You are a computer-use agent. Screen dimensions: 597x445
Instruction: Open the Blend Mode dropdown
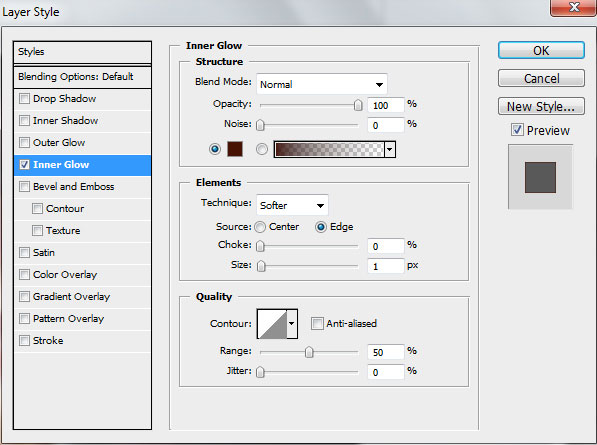[322, 84]
